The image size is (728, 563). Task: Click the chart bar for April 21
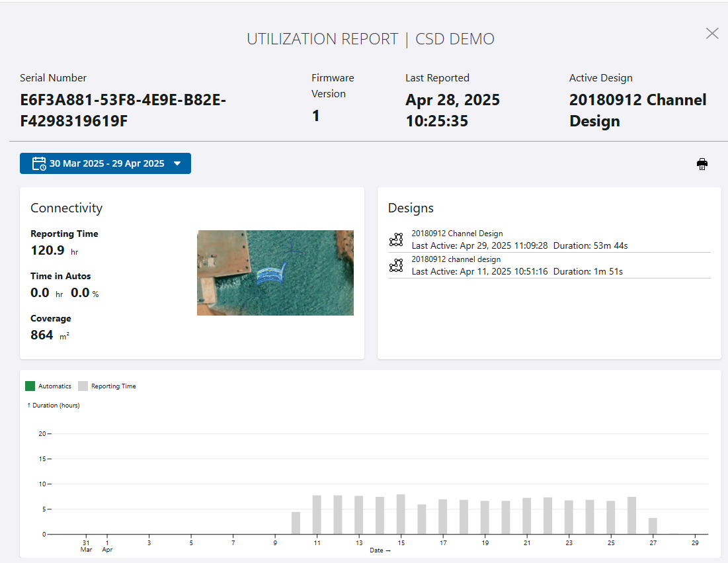pyautogui.click(x=526, y=516)
